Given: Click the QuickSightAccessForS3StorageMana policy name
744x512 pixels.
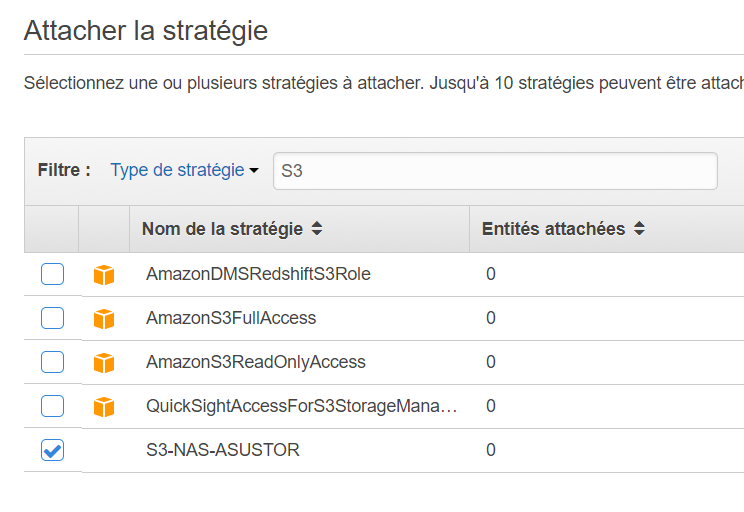Looking at the screenshot, I should pos(302,406).
